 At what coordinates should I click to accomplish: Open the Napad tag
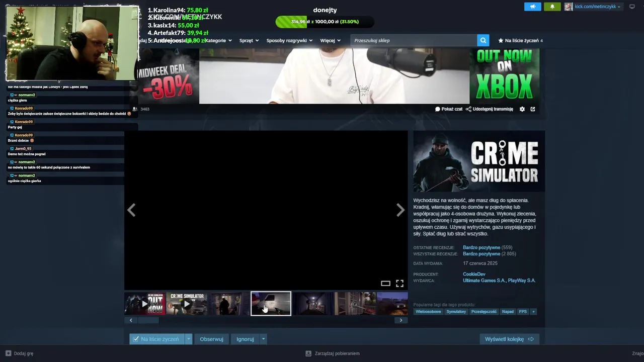point(508,312)
